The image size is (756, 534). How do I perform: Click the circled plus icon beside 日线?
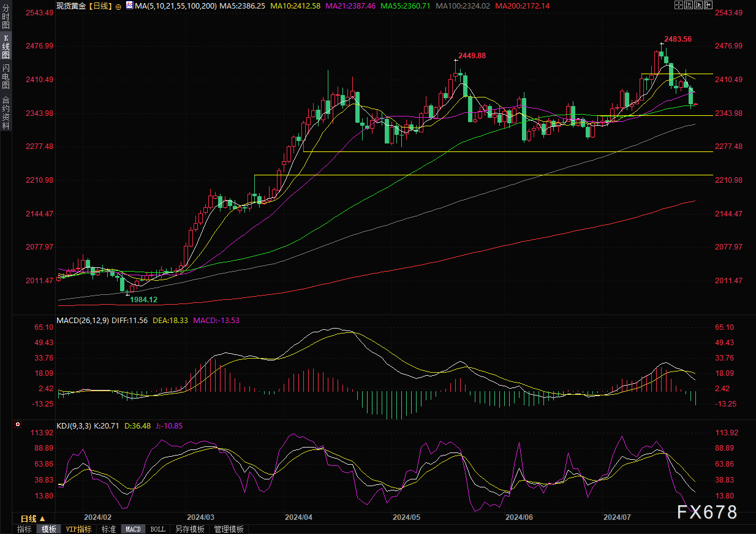pyautogui.click(x=118, y=5)
